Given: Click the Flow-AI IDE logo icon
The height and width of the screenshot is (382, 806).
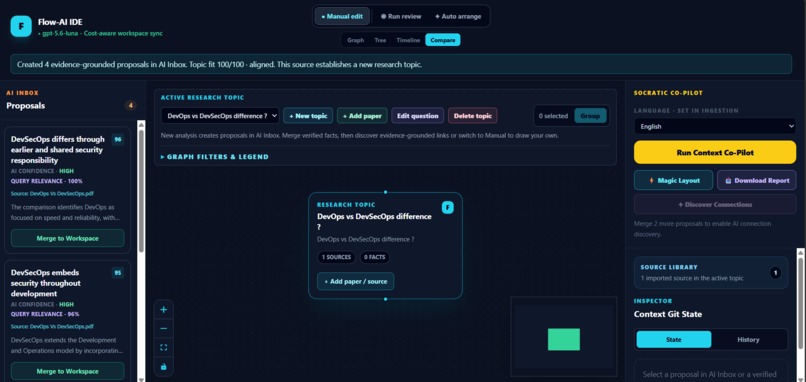Looking at the screenshot, I should coord(21,26).
